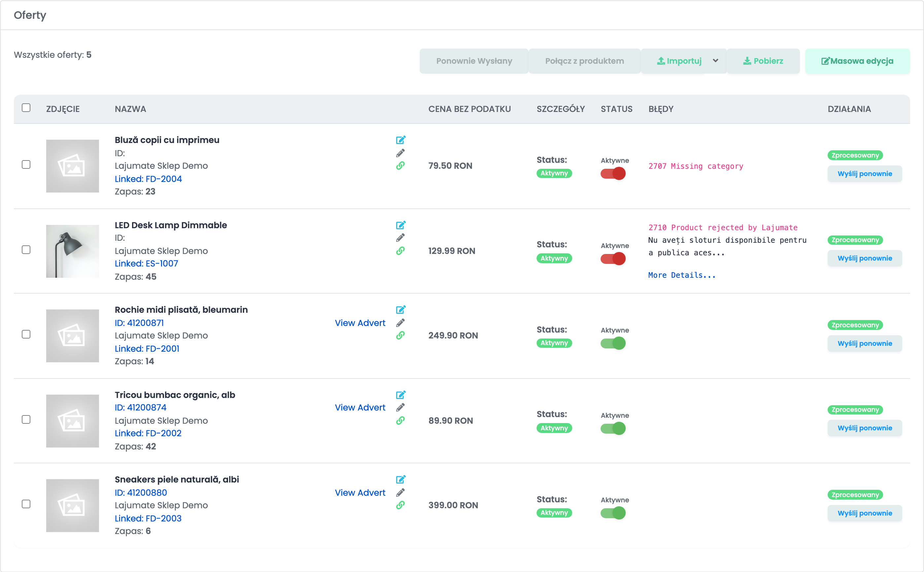924x572 pixels.
Task: Open Masowa edycja bulk edit
Action: [x=857, y=61]
